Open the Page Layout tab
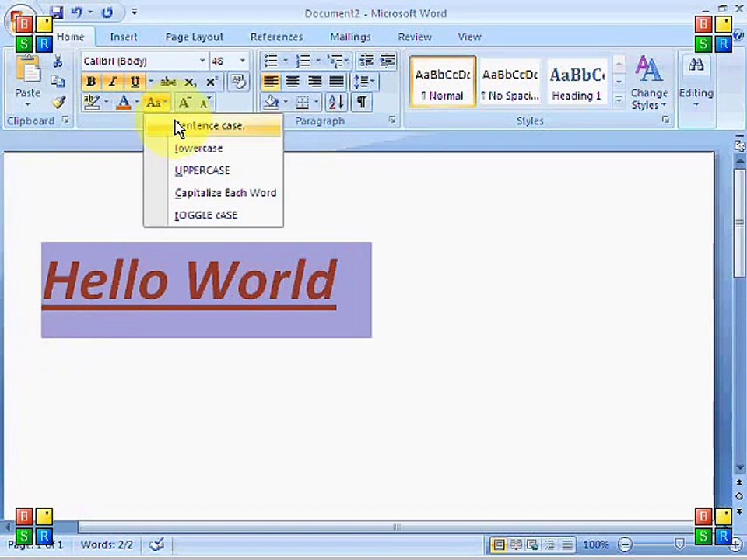 [x=194, y=37]
